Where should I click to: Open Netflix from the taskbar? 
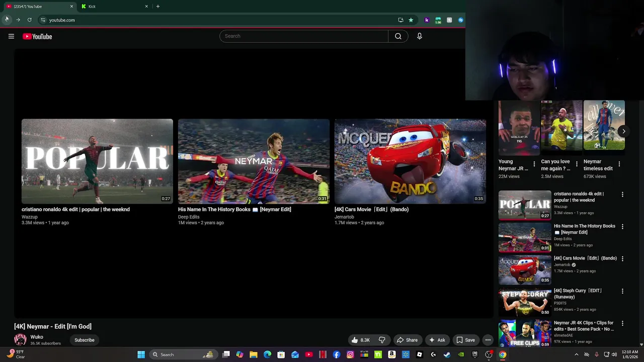(323, 354)
